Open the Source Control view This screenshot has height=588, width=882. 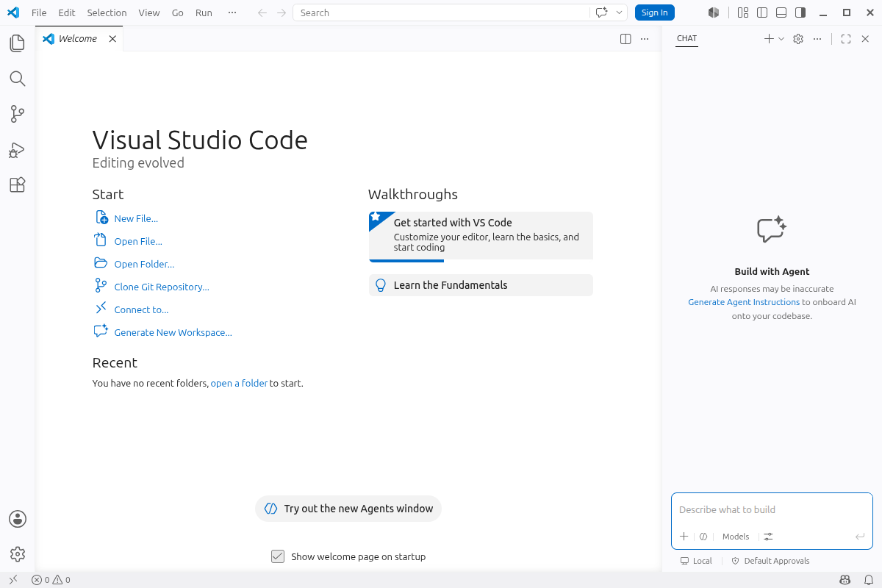tap(18, 114)
